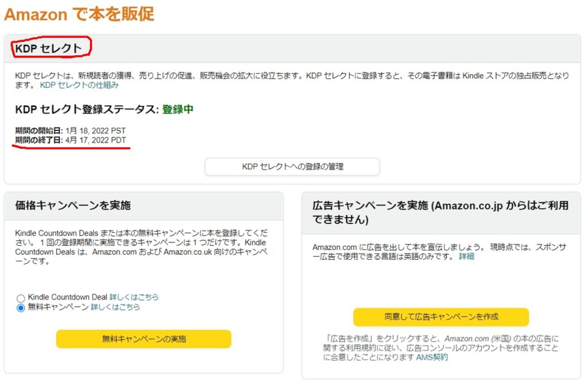Screen dimensions: 588x385
Task: Open 詳しくはこちら next to Kindle Countdown Deal
Action: [134, 297]
